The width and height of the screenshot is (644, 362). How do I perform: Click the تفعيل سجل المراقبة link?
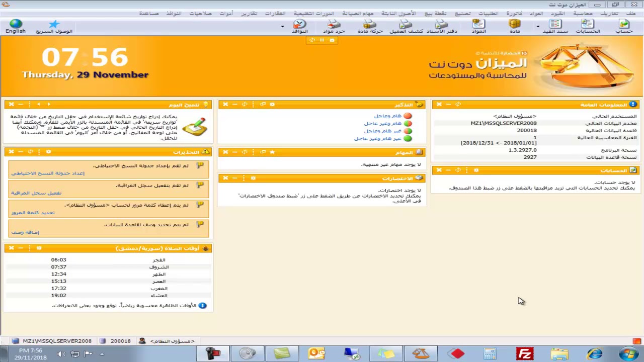(36, 193)
